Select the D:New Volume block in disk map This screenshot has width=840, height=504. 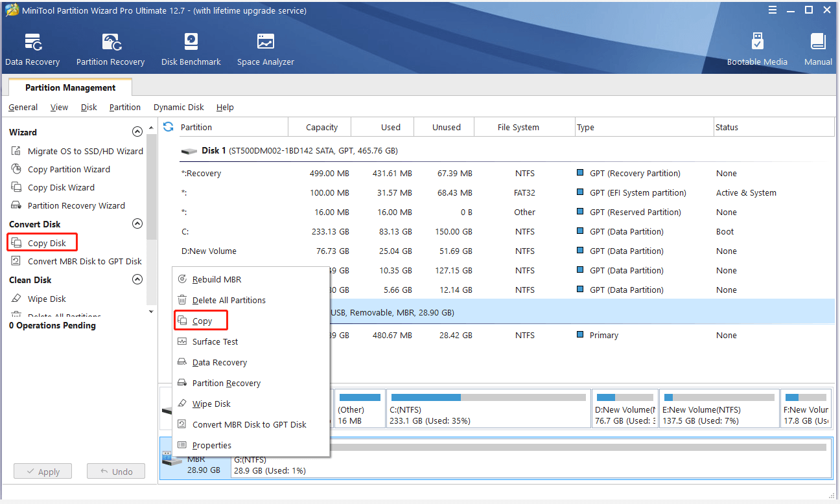[x=625, y=409]
